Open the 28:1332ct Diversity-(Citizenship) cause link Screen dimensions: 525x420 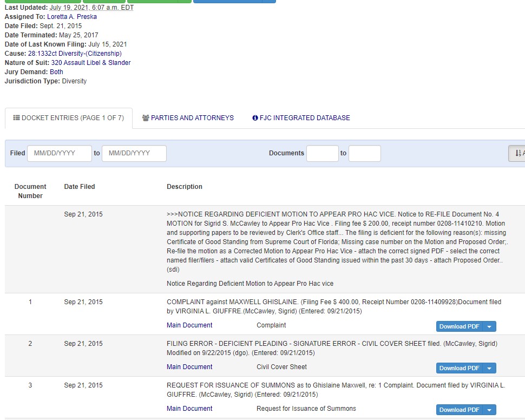[x=75, y=54]
